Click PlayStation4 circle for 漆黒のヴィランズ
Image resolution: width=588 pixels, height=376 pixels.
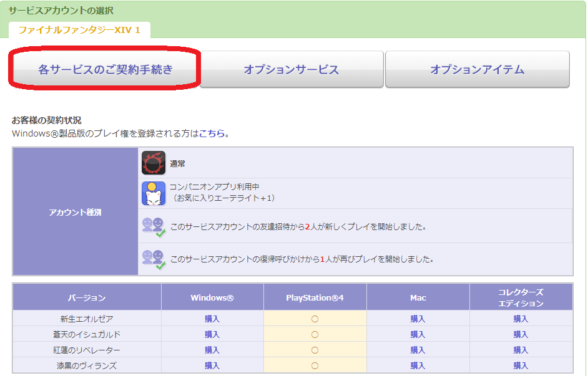[x=315, y=365]
